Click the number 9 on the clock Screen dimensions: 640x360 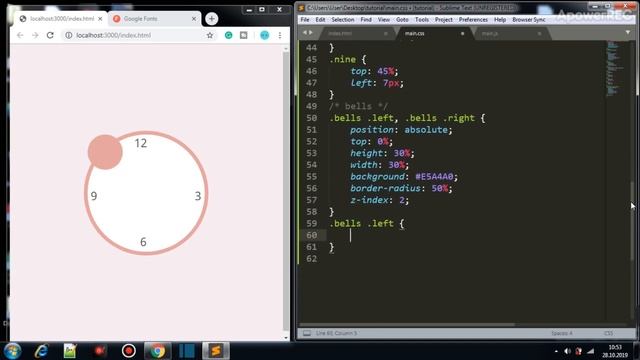point(94,196)
